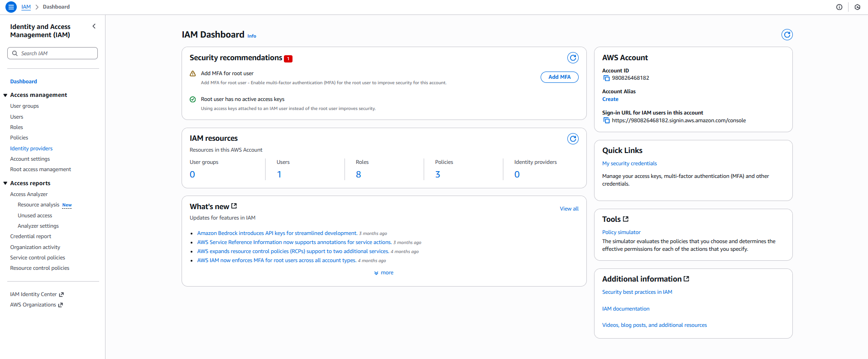Expand more What's new items
Screen dimensions: 868x359
[x=384, y=273]
